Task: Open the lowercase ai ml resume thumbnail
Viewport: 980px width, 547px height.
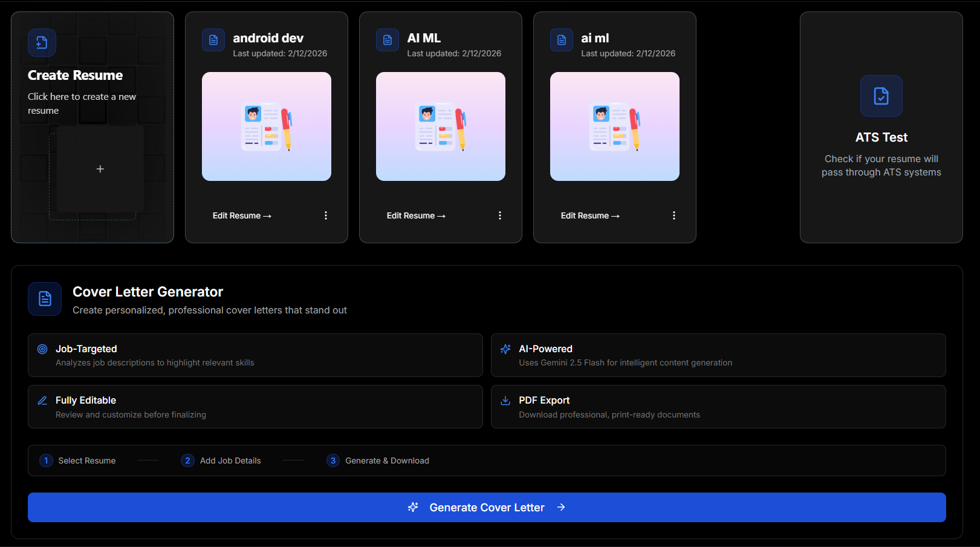Action: [x=615, y=126]
